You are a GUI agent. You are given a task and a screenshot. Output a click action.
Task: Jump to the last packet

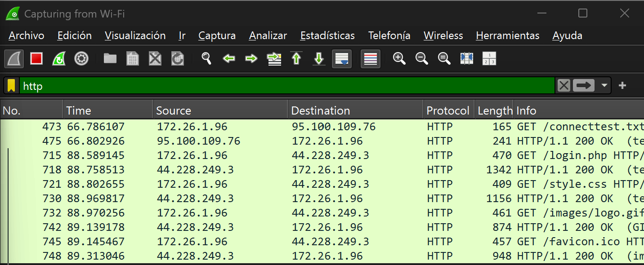point(319,59)
